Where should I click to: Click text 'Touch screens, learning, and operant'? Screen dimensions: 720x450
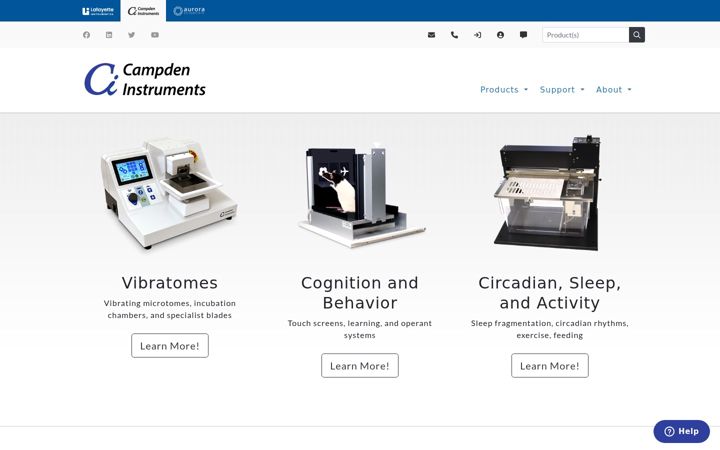(x=360, y=323)
